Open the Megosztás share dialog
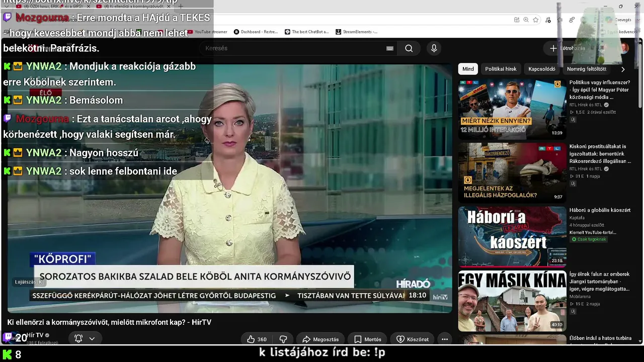This screenshot has width=644, height=362. tap(320, 339)
